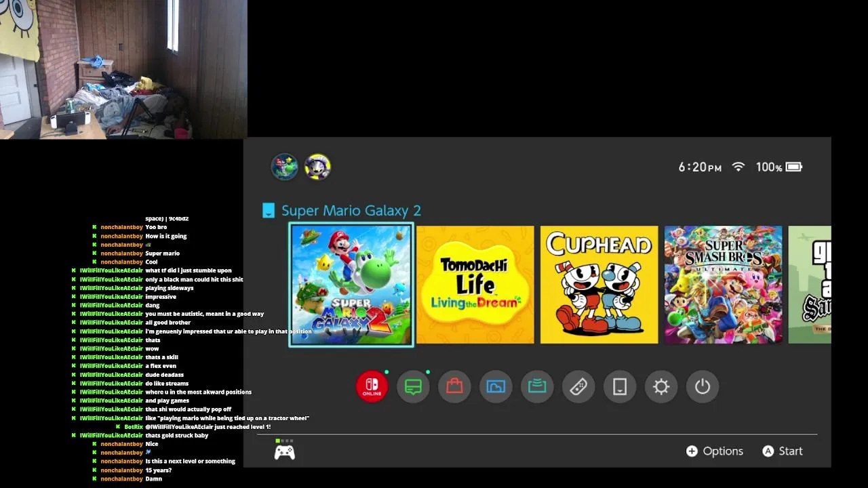
Task: Click chat message 'thats a skill'
Action: coord(162,357)
